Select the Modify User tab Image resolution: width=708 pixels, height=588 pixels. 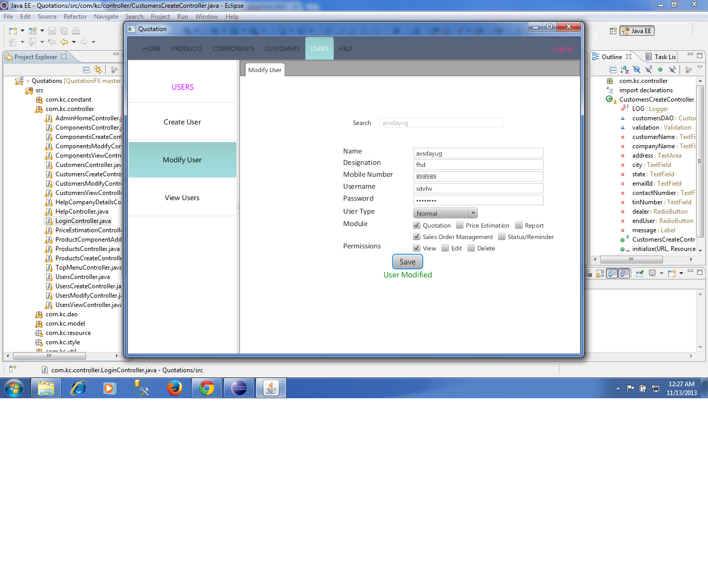pyautogui.click(x=265, y=70)
